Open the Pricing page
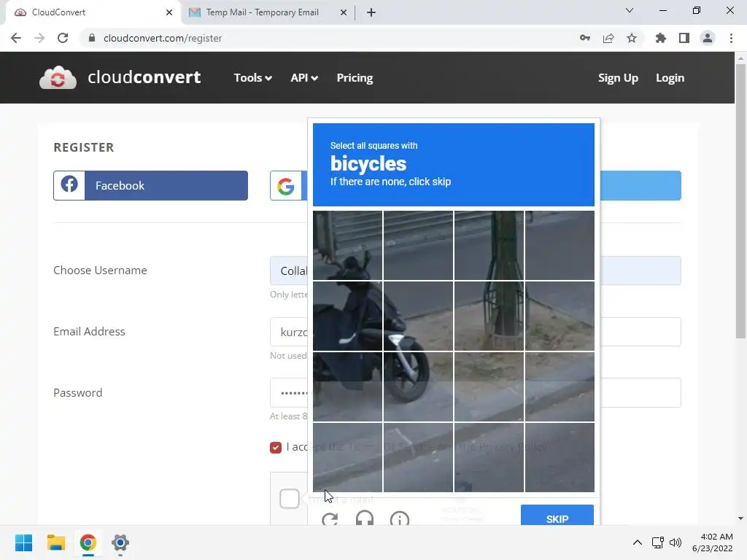The width and height of the screenshot is (747, 560). [355, 77]
